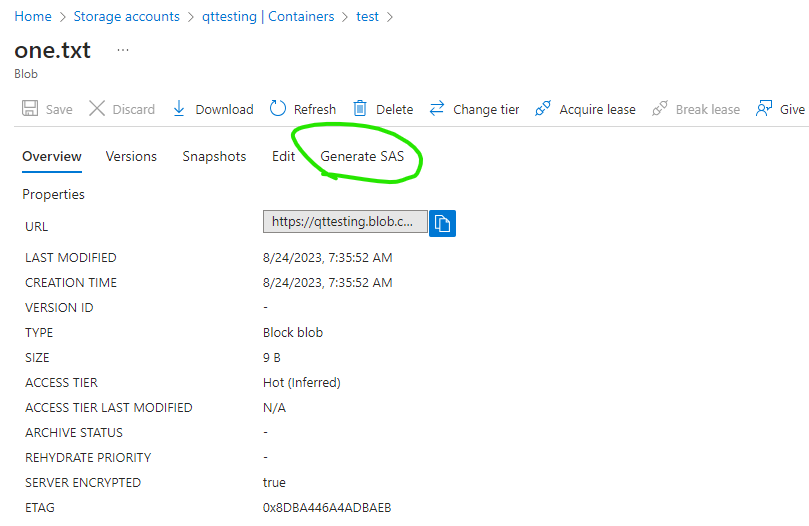
Task: Open the Snapshots tab
Action: tap(214, 156)
